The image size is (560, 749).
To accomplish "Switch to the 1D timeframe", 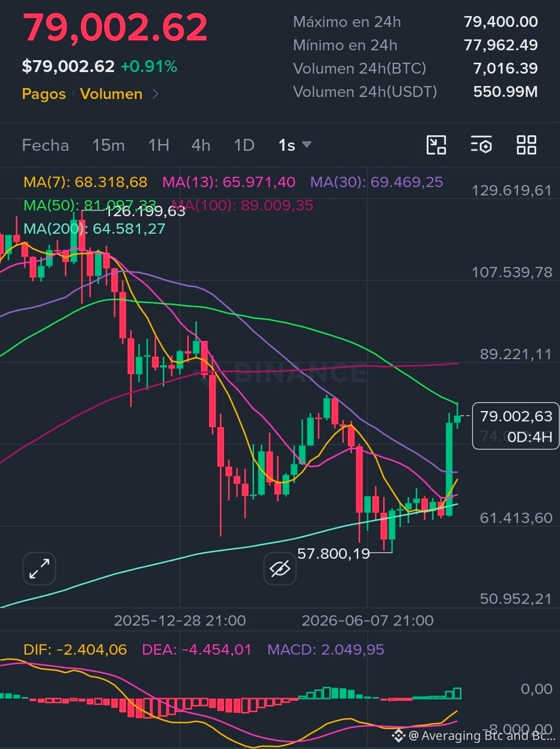I will coord(244,145).
